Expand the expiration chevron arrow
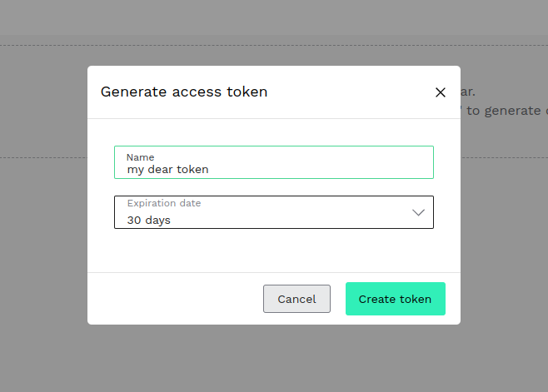This screenshot has width=548, height=392. (419, 212)
